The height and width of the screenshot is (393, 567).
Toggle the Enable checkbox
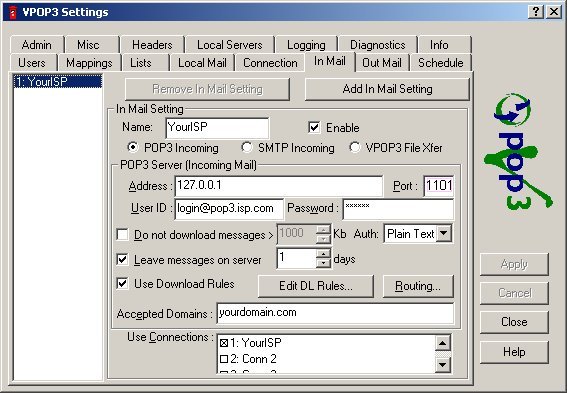pos(314,127)
